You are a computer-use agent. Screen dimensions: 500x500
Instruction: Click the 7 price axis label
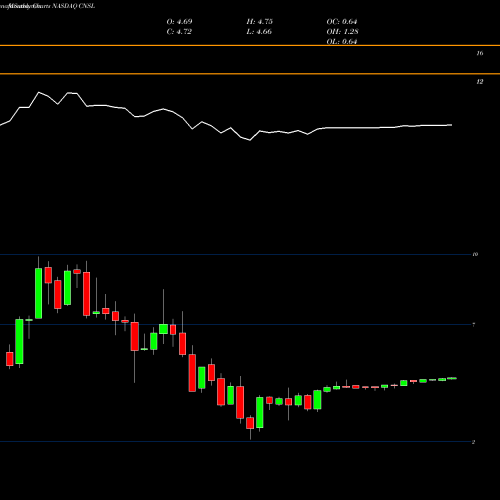tap(474, 324)
